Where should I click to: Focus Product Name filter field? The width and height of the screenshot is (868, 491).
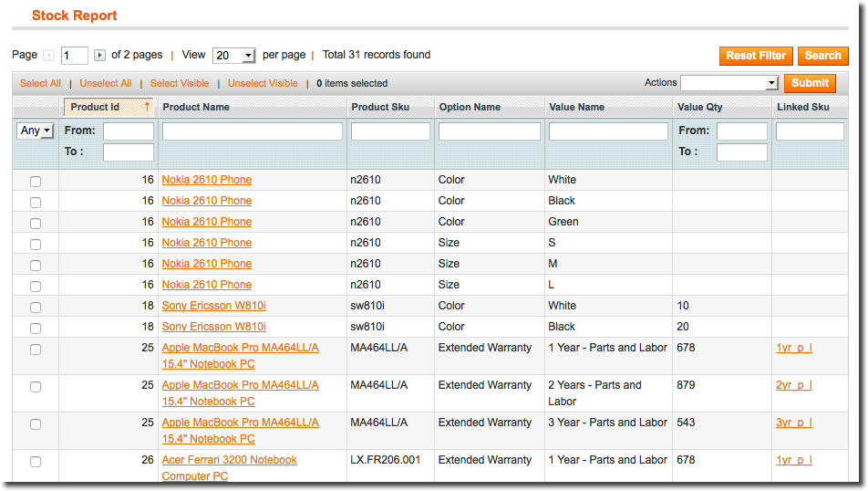point(253,131)
